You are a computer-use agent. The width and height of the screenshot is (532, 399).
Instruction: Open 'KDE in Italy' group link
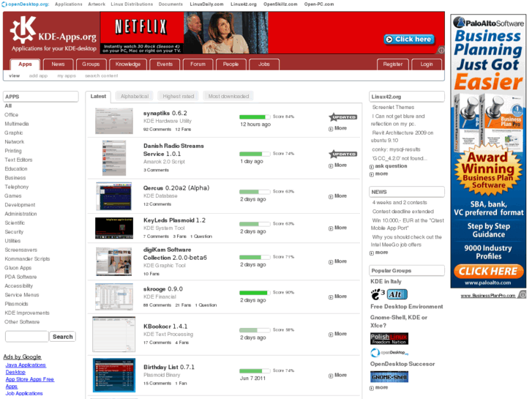386,282
